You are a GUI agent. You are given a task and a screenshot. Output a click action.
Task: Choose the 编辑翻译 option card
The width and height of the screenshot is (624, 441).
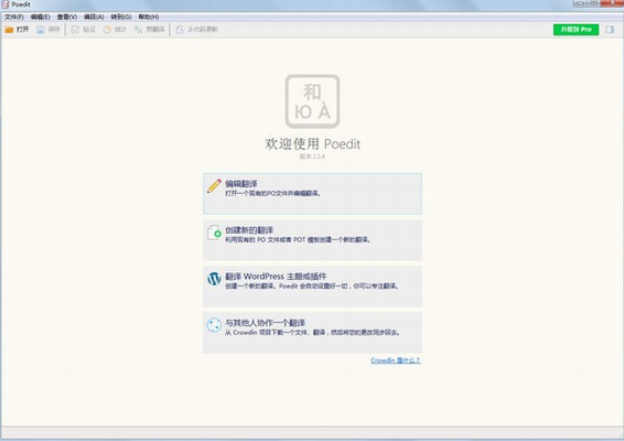312,194
